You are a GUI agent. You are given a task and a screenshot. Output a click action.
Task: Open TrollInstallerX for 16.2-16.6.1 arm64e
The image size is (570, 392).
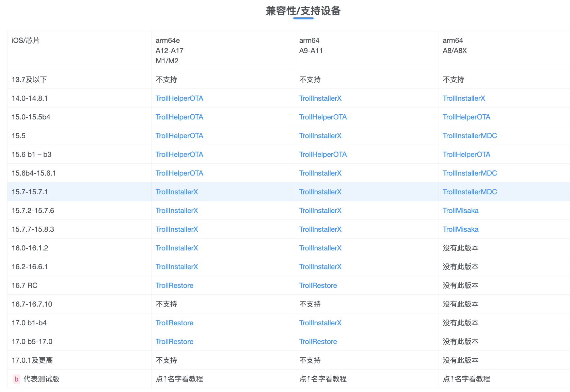click(177, 267)
